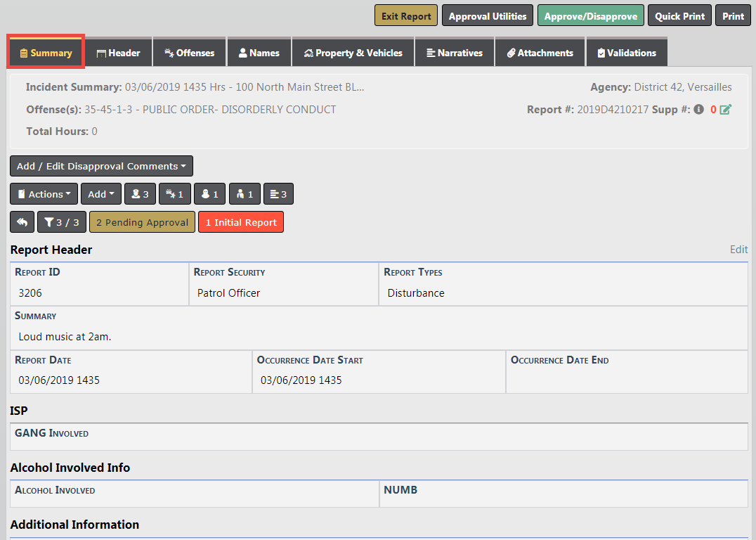
Task: Click the filter 3 / 3 button
Action: click(61, 222)
